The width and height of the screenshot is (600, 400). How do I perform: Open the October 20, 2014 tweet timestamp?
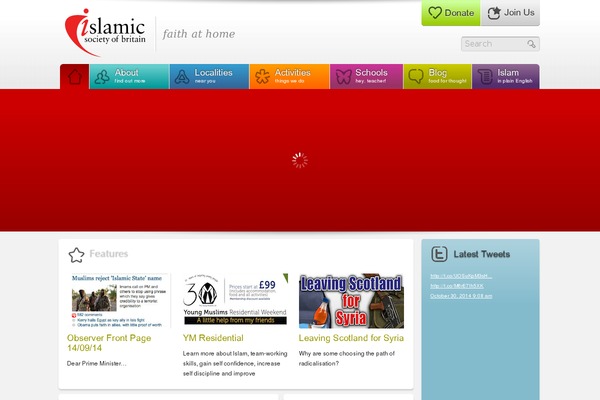pyautogui.click(x=461, y=296)
